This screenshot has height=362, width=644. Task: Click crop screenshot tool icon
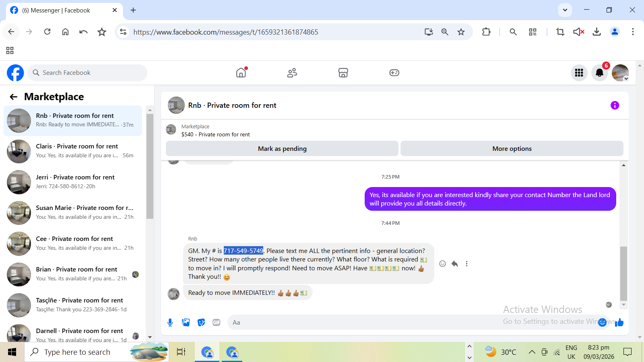point(560,32)
